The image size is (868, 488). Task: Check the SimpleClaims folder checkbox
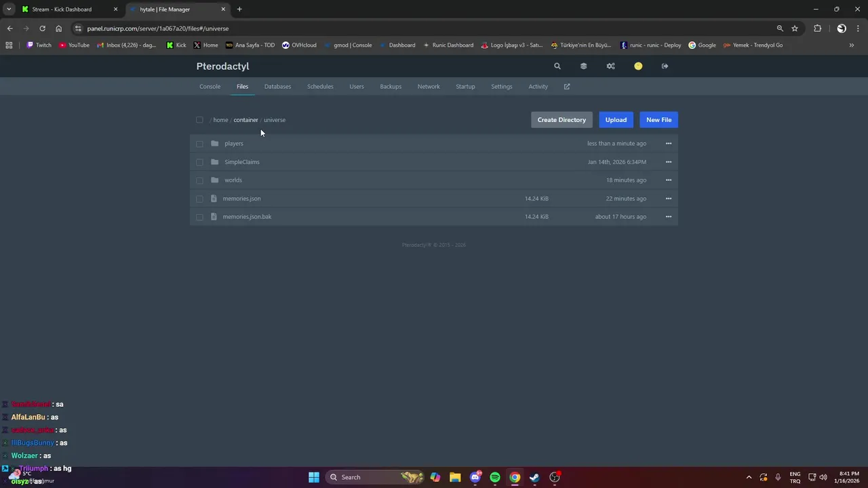pyautogui.click(x=199, y=162)
